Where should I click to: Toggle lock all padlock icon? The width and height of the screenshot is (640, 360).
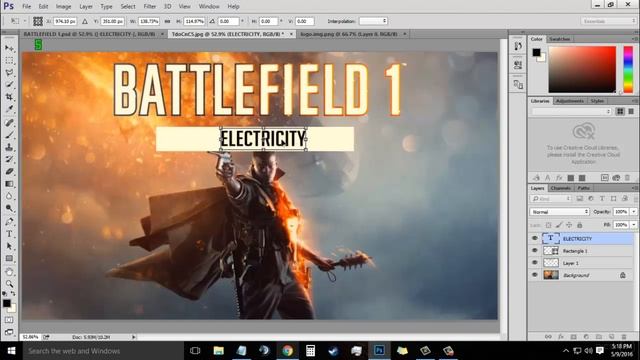pos(580,225)
